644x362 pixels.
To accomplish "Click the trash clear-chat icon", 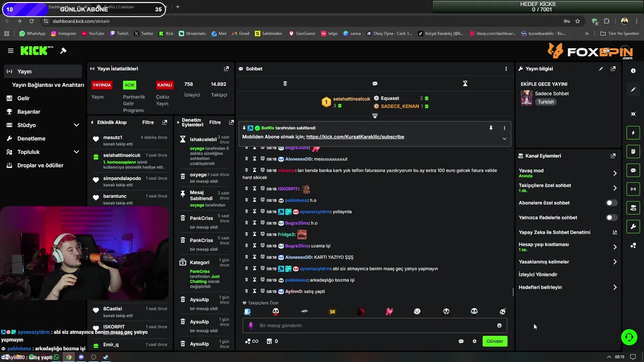I will pos(285,83).
